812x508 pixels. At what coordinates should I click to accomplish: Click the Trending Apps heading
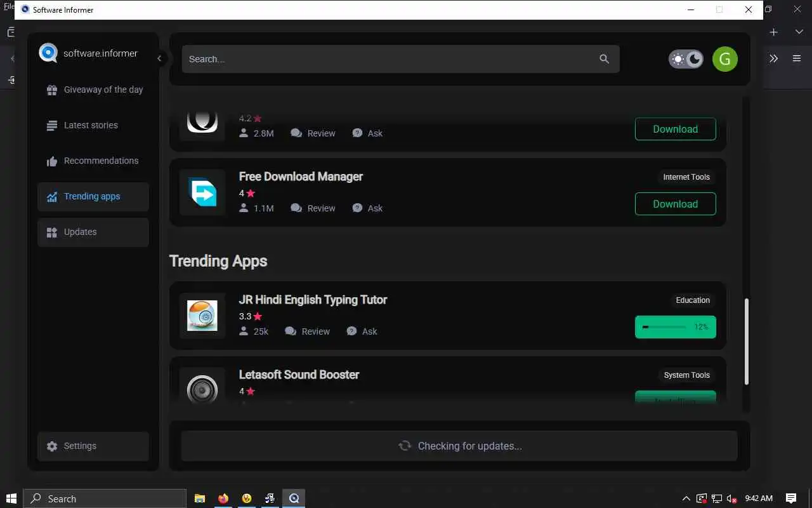coord(218,261)
